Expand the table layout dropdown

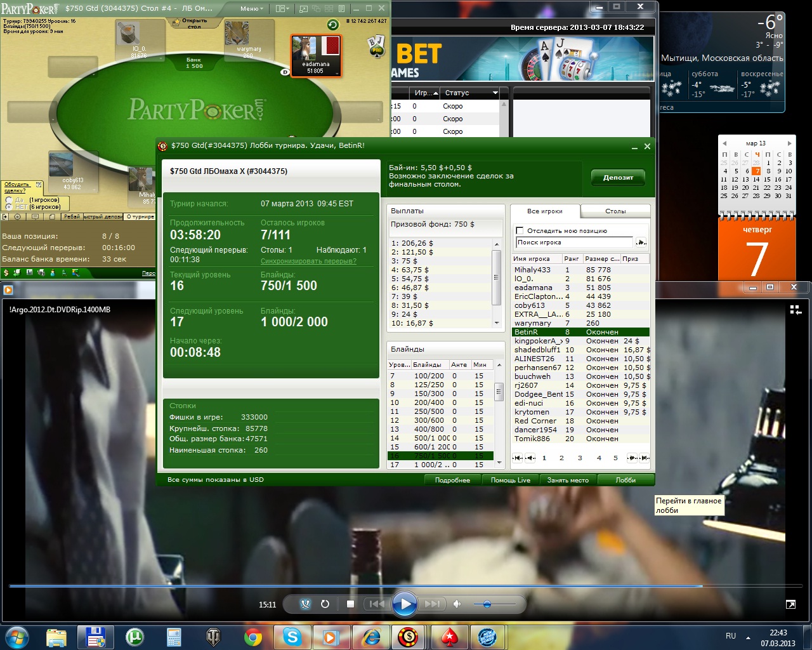pos(282,9)
